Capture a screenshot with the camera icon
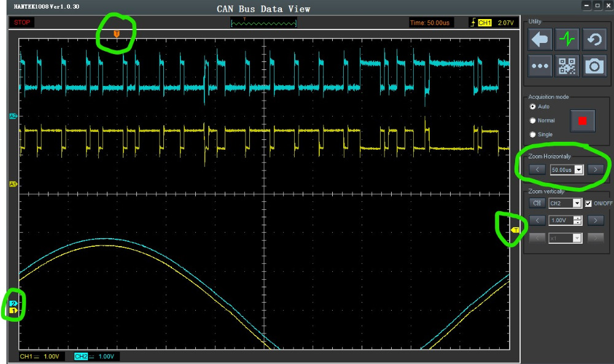The height and width of the screenshot is (364, 614). coord(594,66)
